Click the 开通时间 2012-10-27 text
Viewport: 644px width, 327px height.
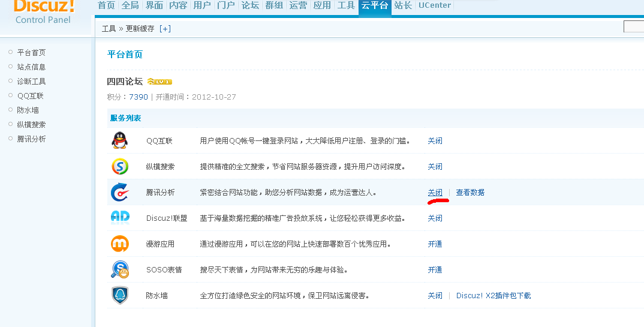tap(196, 97)
